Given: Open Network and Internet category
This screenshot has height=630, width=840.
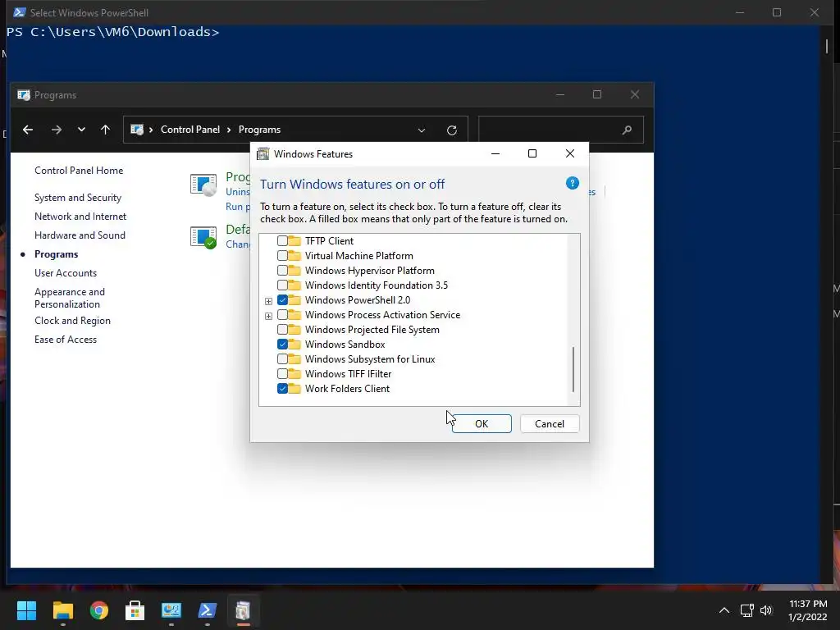Looking at the screenshot, I should coord(80,217).
